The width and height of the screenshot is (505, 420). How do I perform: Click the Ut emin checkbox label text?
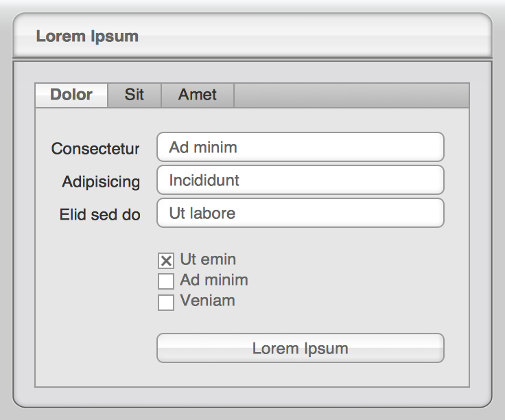coord(208,259)
